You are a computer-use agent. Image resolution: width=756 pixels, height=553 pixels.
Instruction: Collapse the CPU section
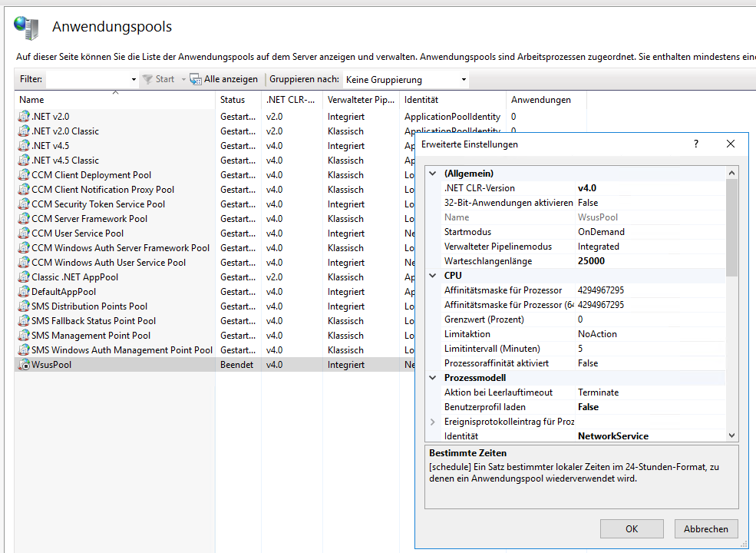tap(433, 276)
